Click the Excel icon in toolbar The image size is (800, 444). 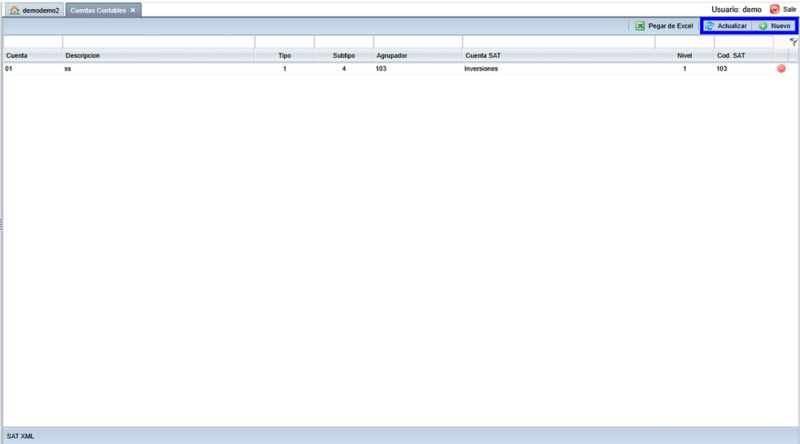click(640, 26)
